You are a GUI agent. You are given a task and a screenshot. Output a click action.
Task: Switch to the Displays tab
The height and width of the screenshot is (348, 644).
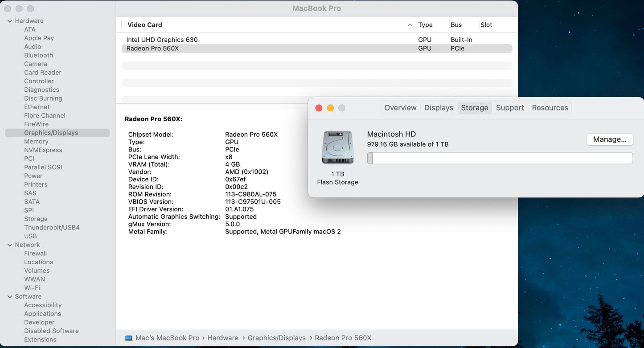point(439,107)
